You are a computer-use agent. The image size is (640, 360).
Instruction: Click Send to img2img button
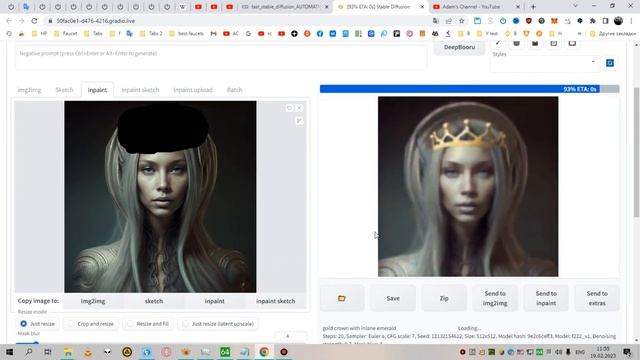pos(495,298)
